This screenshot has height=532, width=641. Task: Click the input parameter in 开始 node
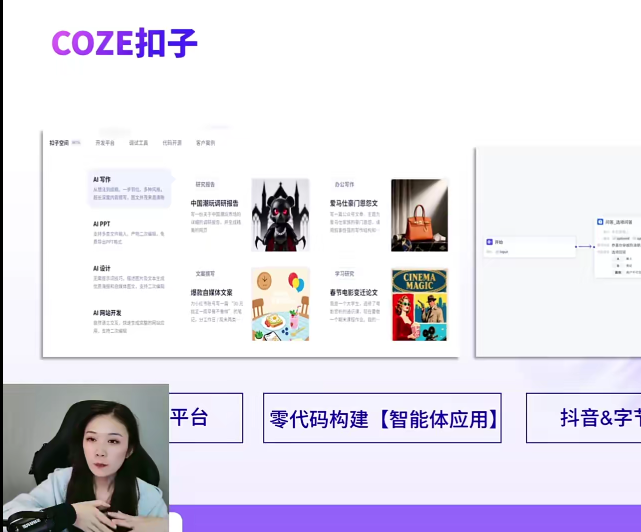pyautogui.click(x=502, y=252)
